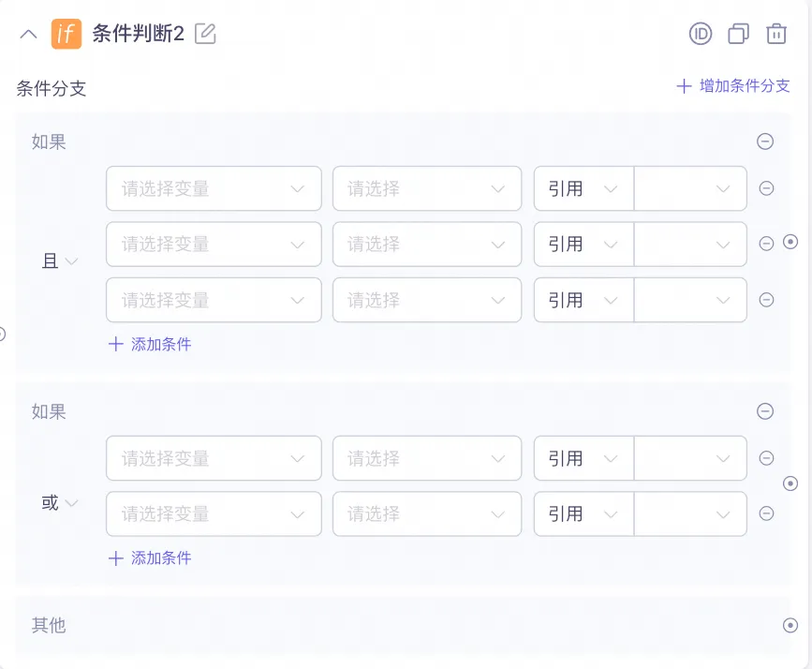Remove the second 如果 branch with minus icon

tap(765, 411)
